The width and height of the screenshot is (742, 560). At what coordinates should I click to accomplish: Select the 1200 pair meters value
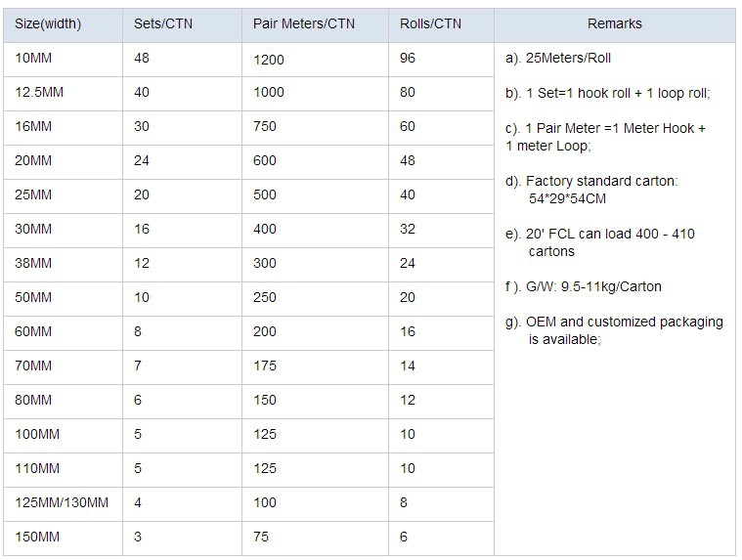[269, 60]
